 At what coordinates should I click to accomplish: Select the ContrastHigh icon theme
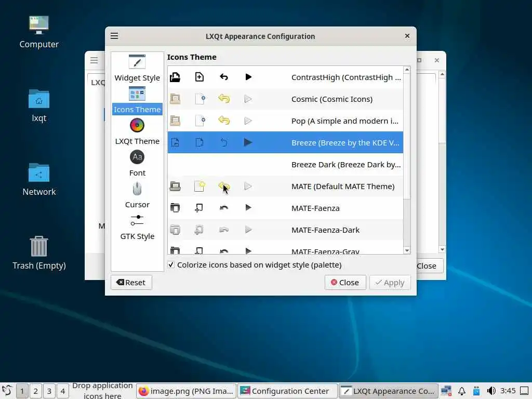tap(285, 77)
